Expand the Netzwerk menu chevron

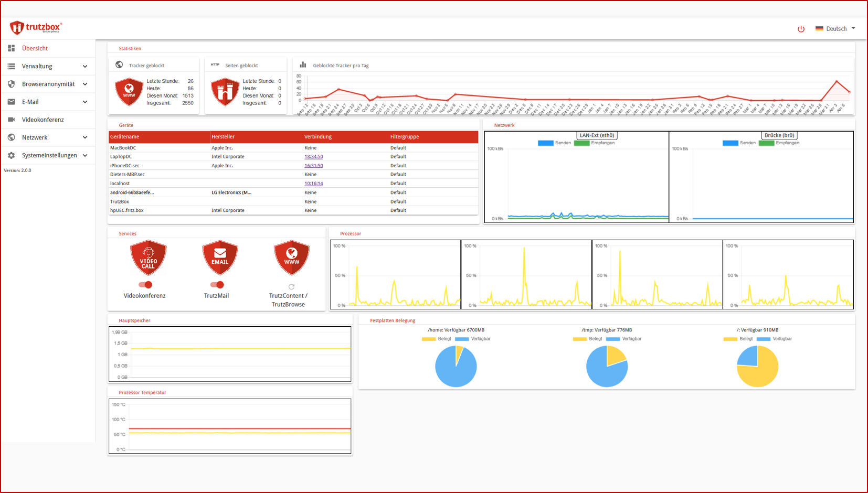[x=85, y=138]
